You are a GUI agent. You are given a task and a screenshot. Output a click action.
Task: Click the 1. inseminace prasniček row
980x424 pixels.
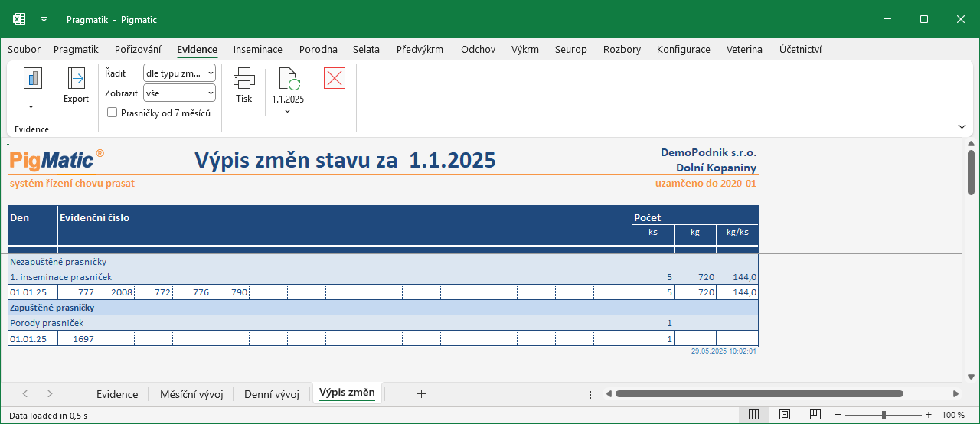click(383, 277)
